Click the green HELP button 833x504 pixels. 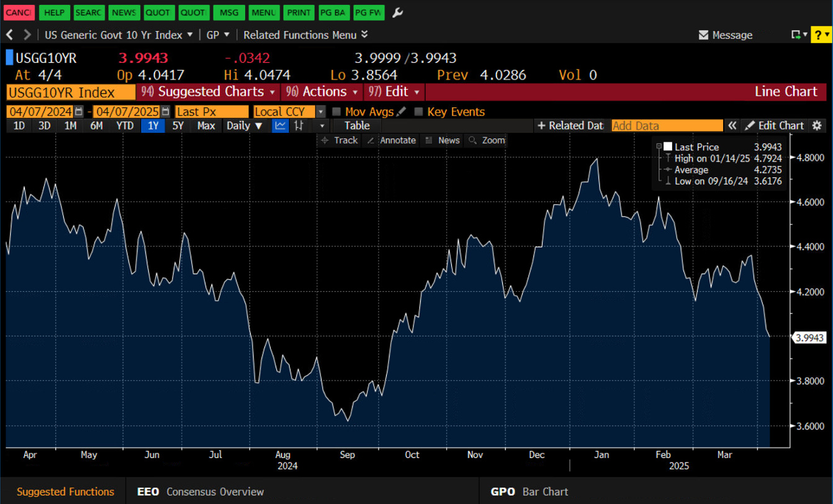[x=54, y=12]
